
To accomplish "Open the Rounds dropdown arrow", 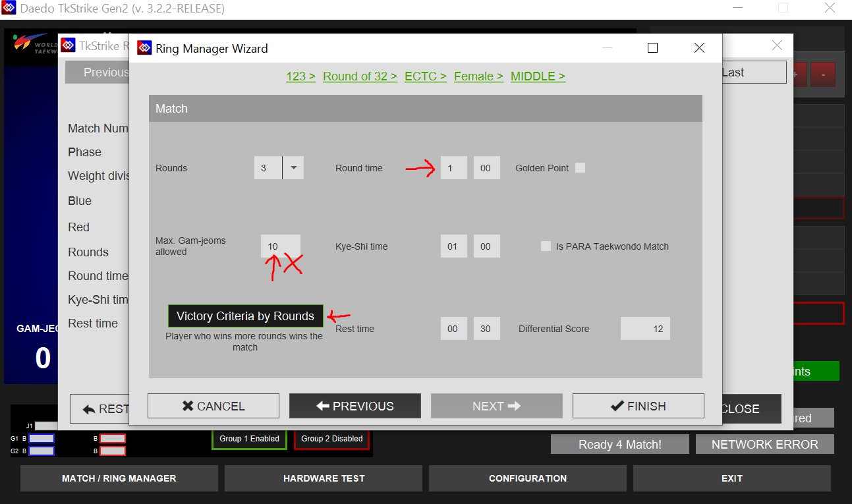I will click(293, 168).
